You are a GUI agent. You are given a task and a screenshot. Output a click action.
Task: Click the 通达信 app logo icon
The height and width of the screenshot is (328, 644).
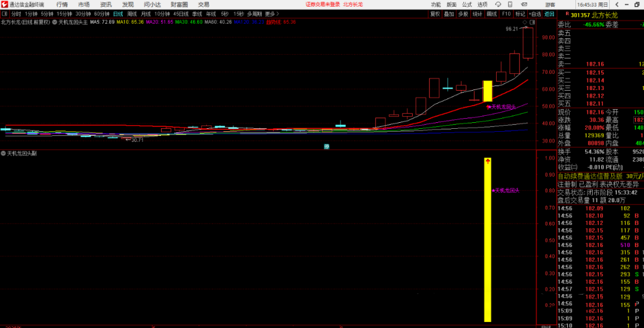(x=5, y=4)
